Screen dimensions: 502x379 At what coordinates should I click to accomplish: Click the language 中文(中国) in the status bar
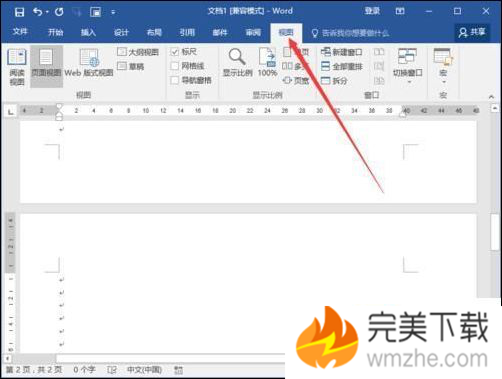coord(144,370)
